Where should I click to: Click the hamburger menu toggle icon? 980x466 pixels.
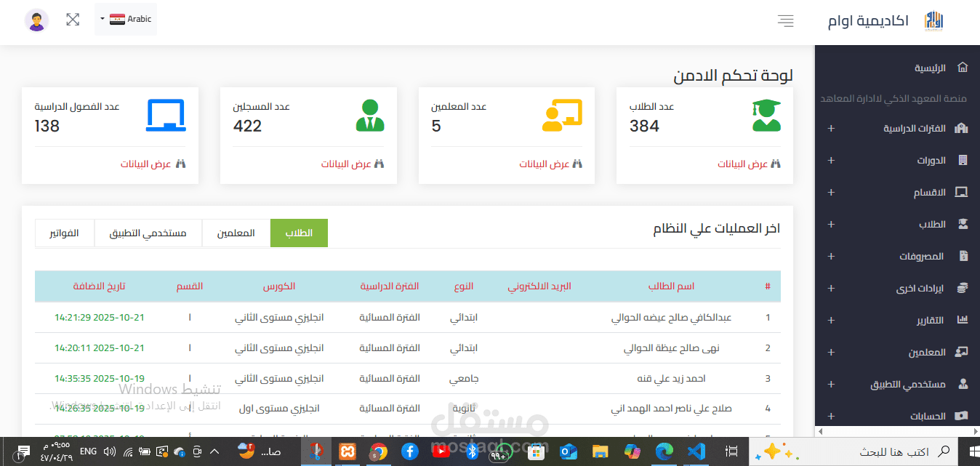[x=785, y=20]
